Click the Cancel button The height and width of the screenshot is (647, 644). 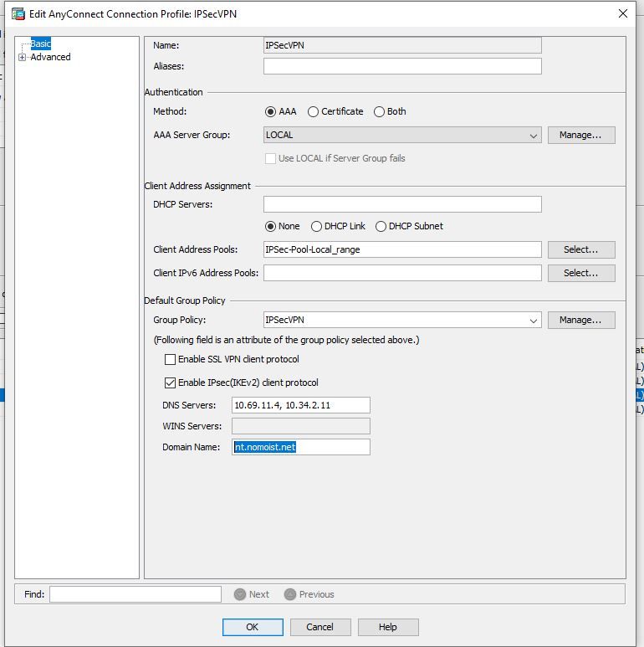320,627
